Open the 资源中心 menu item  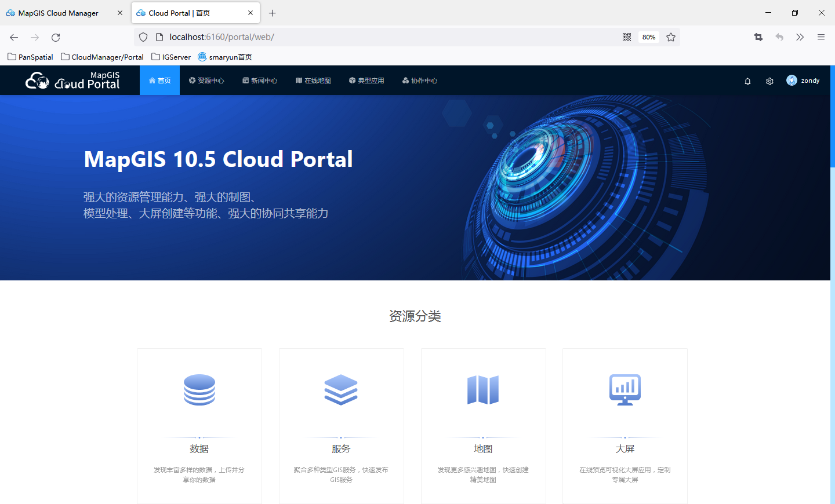[206, 81]
